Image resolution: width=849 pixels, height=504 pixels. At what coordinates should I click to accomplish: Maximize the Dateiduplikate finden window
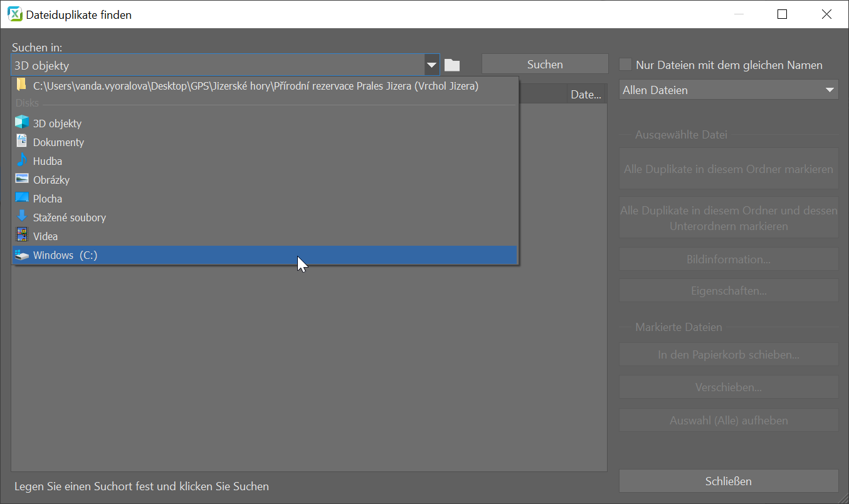782,14
